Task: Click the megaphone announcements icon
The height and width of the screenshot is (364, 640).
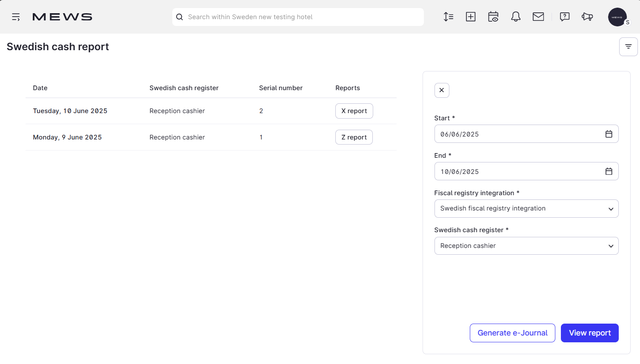Action: click(587, 17)
